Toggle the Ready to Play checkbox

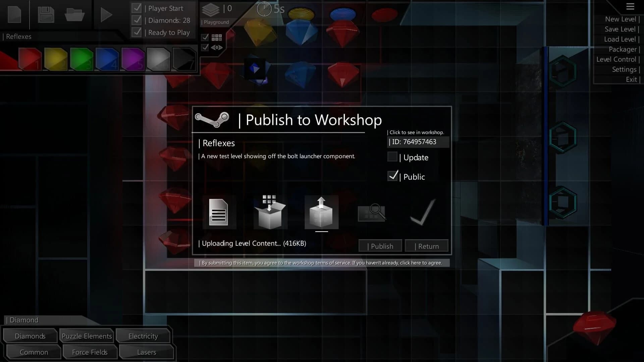tap(137, 32)
